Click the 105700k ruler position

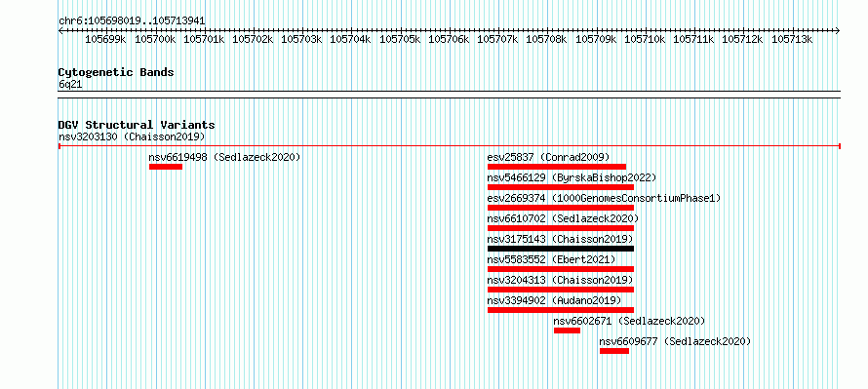pos(155,39)
